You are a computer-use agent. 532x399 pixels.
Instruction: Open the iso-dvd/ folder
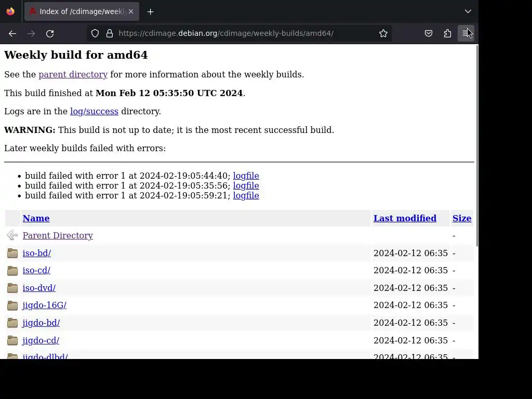pyautogui.click(x=39, y=288)
